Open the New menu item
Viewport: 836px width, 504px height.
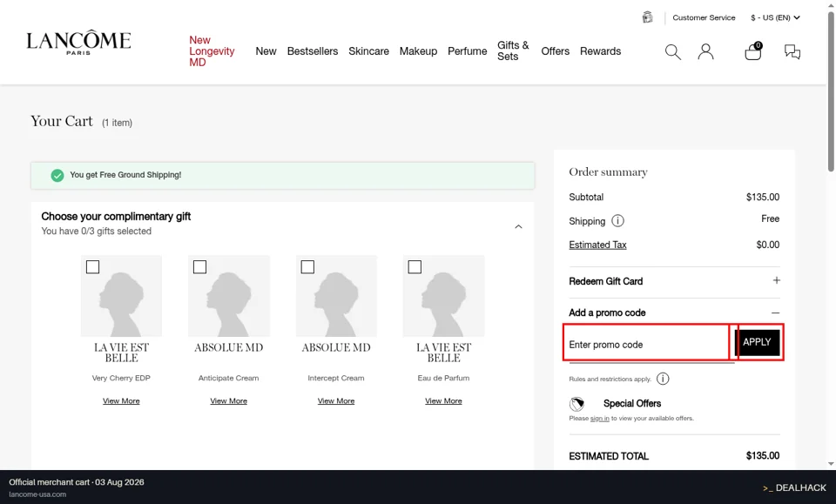(x=266, y=51)
